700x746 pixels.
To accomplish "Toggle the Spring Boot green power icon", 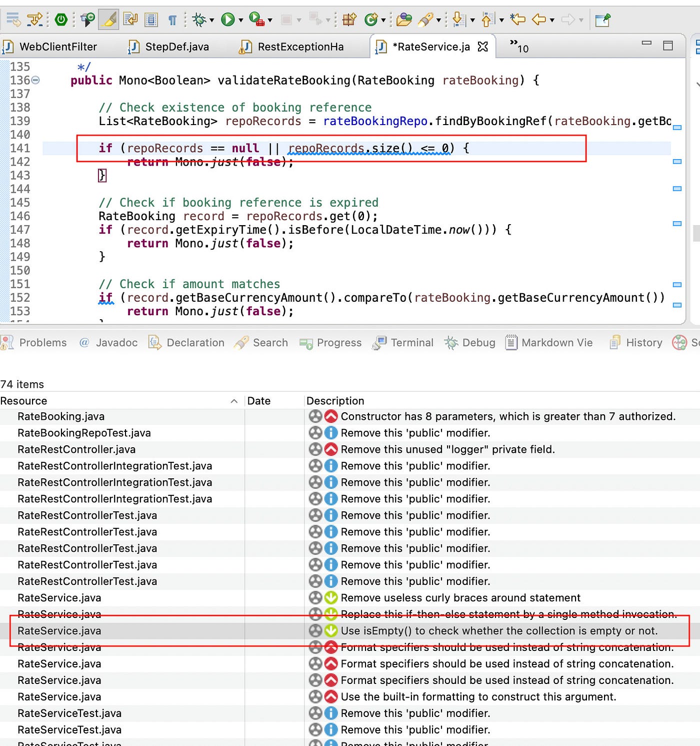I will [x=61, y=20].
